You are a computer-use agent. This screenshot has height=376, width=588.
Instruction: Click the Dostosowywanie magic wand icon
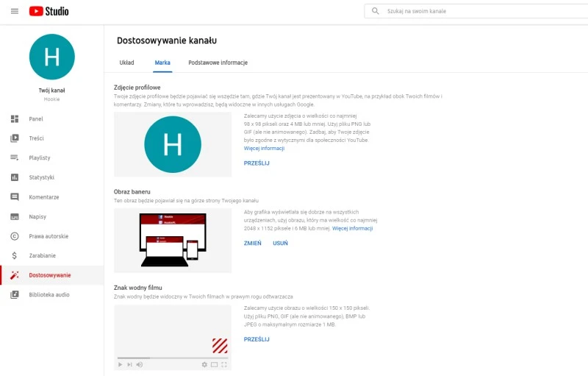pos(15,275)
